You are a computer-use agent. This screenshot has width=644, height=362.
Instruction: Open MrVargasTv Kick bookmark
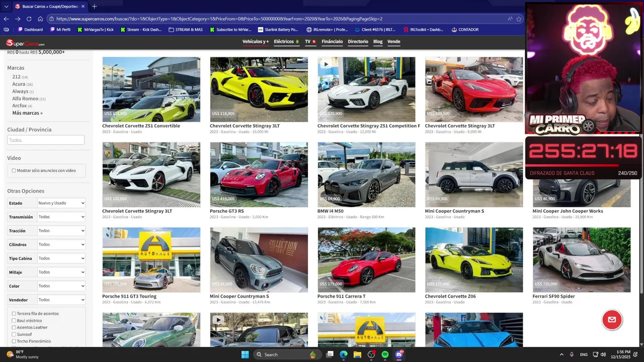coord(96,30)
